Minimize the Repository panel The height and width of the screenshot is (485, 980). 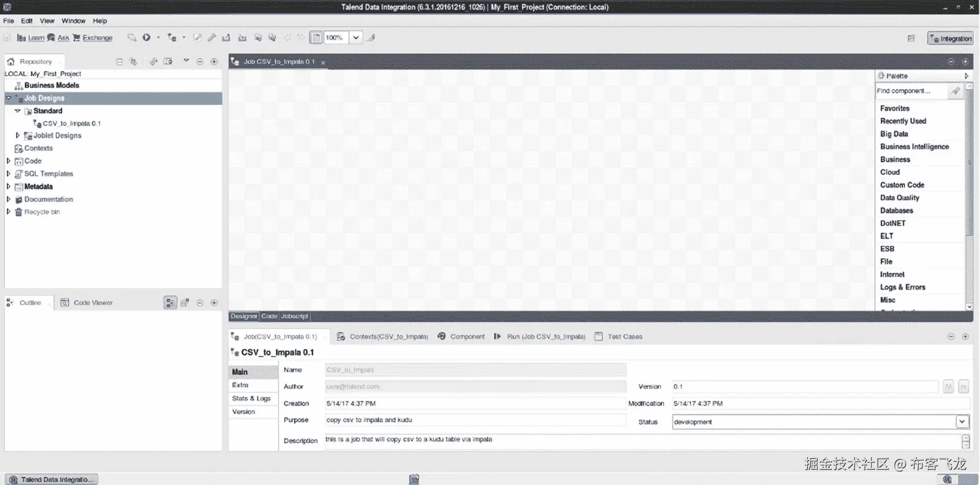tap(199, 61)
